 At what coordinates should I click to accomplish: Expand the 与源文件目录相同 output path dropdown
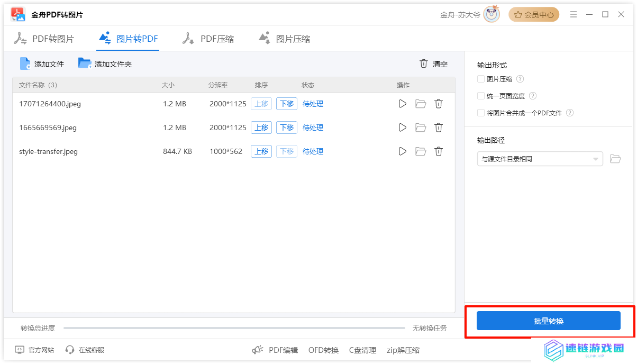pyautogui.click(x=540, y=159)
